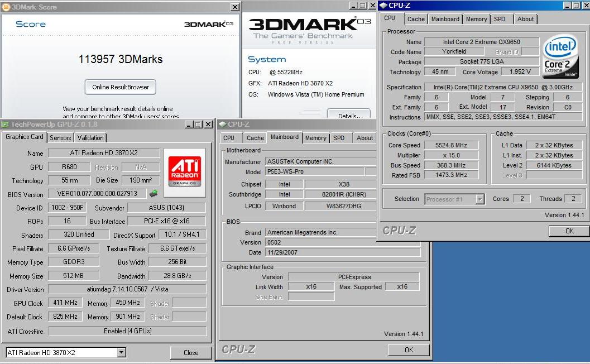This screenshot has height=364, width=590.
Task: Click the ATI Radeon logo in GPU-Z
Action: point(184,173)
